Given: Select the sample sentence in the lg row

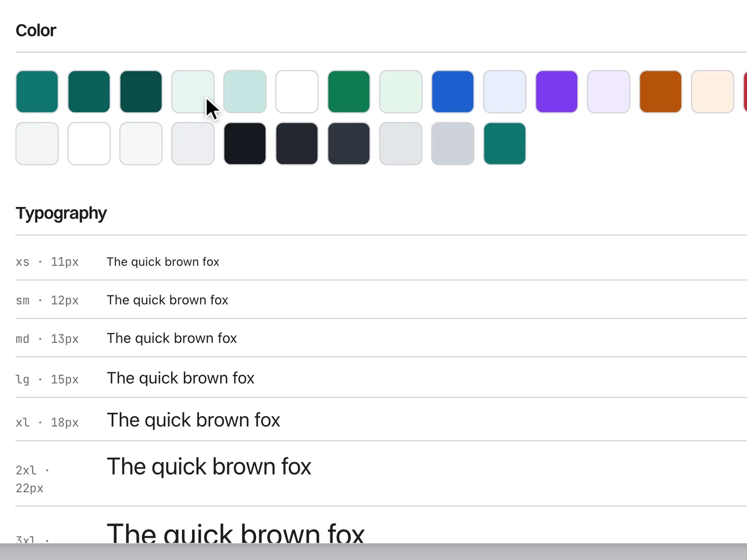Looking at the screenshot, I should [x=180, y=378].
